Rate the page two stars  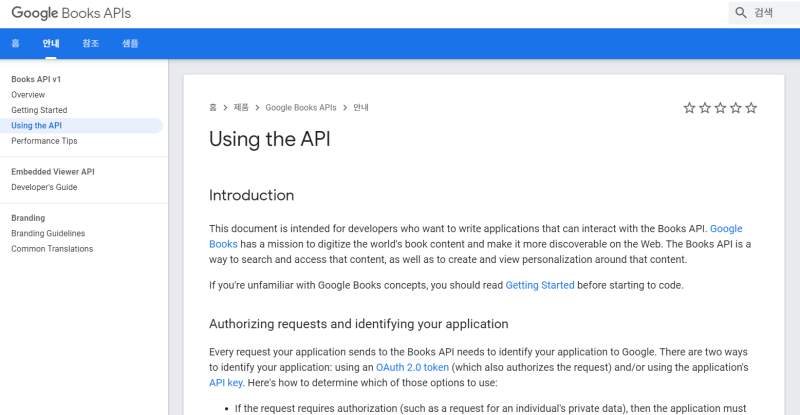[x=705, y=108]
